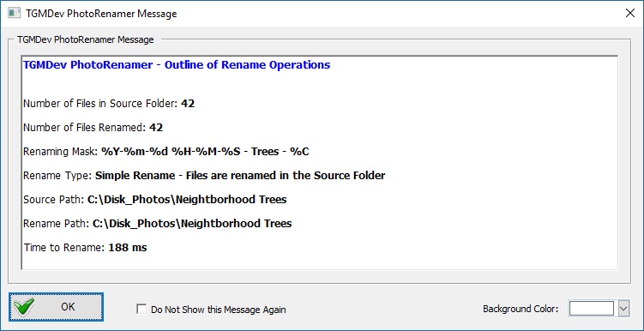Click the Number of Files in Source Folder line

coord(109,104)
